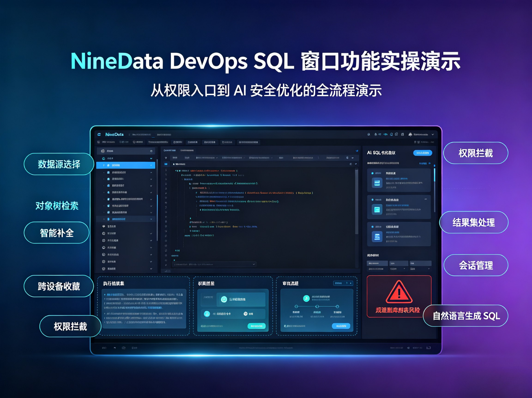This screenshot has width=532, height=398.
Task: Select the first AI SQL suggestion card icon
Action: (377, 183)
